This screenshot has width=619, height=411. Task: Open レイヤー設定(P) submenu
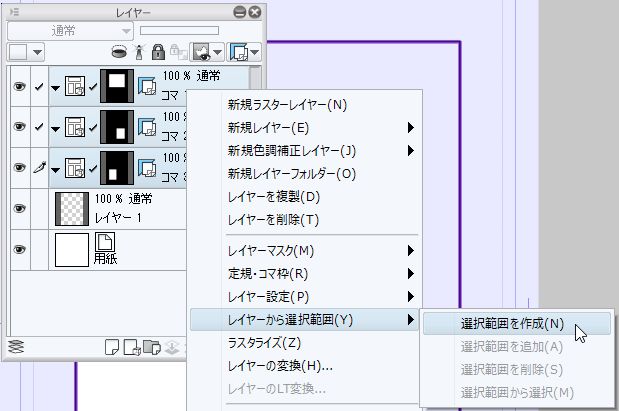[304, 297]
